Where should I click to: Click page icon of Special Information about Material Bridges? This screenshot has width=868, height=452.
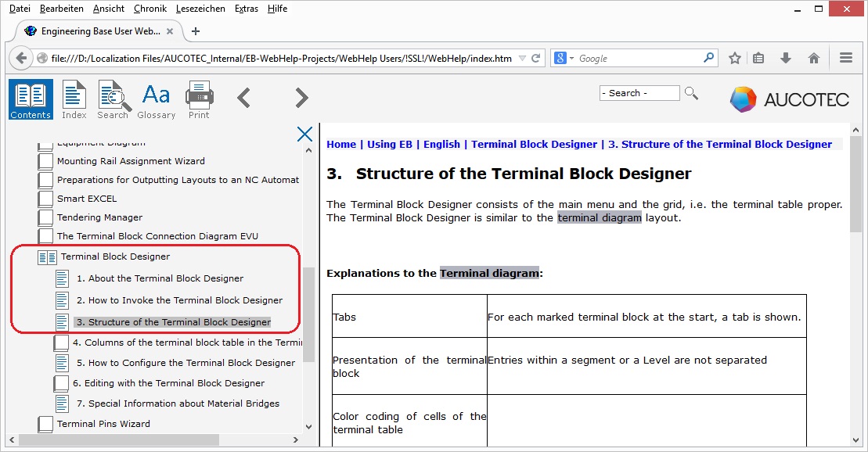(x=62, y=404)
